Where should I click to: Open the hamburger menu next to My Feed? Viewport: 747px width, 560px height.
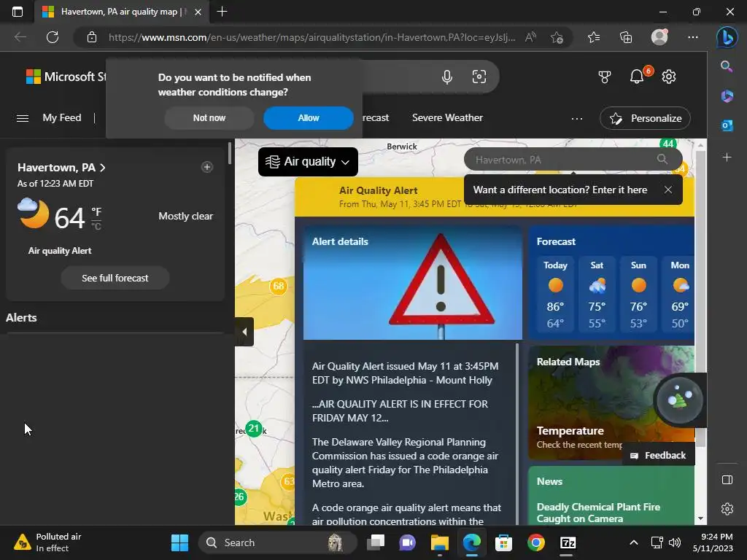pos(23,118)
